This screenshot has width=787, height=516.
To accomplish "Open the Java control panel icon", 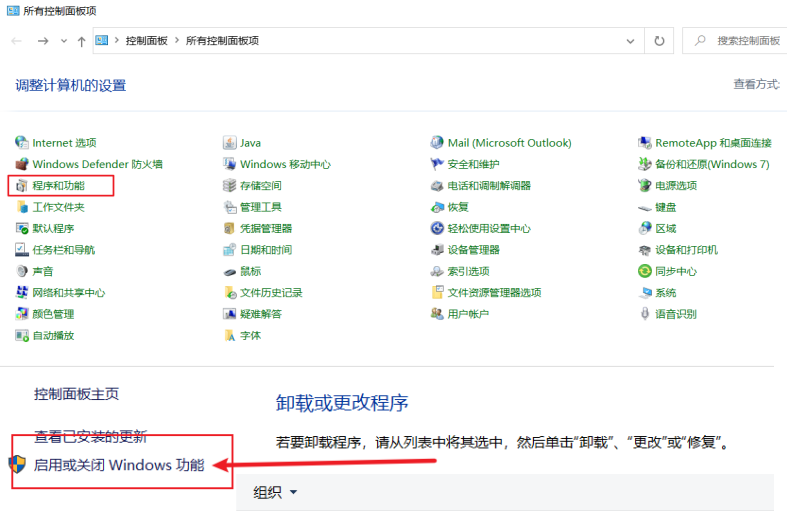I will click(x=229, y=143).
